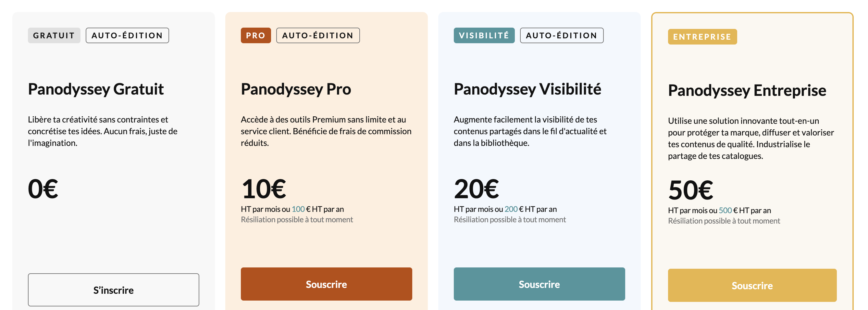Click the Panodyssey Entreprise heading
Screen dimensions: 868x310
coord(747,90)
